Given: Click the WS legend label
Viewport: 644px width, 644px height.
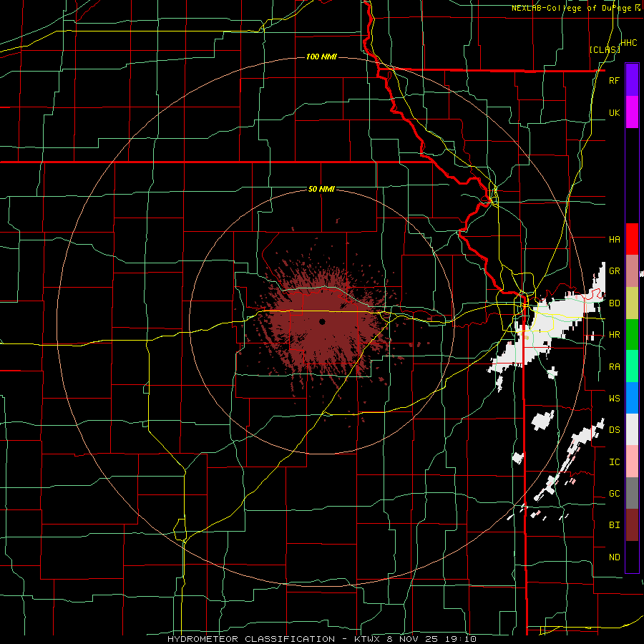Looking at the screenshot, I should pos(614,399).
